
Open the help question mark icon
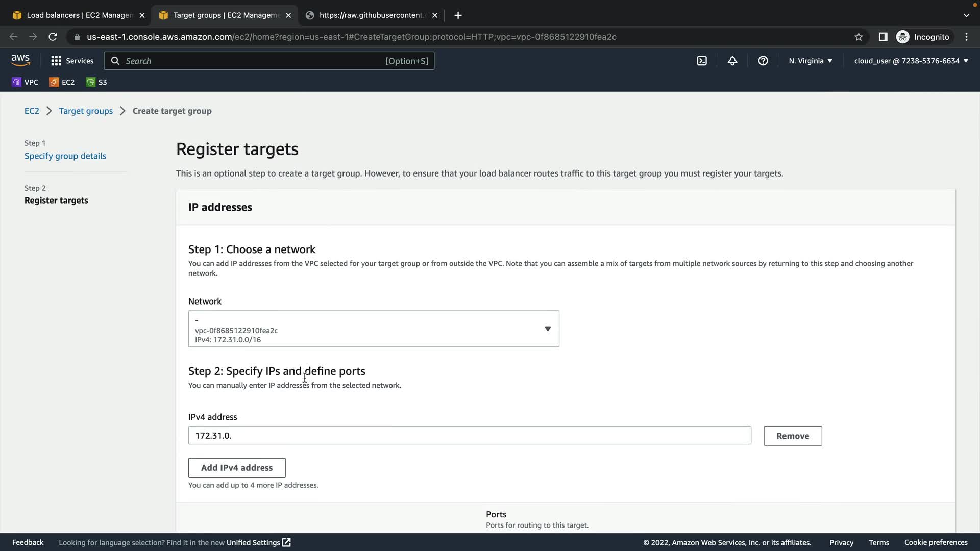point(763,61)
